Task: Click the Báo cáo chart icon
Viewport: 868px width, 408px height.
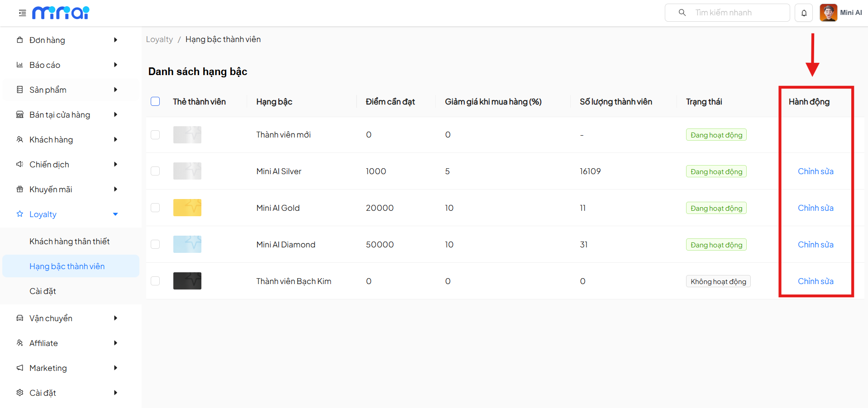Action: click(20, 65)
